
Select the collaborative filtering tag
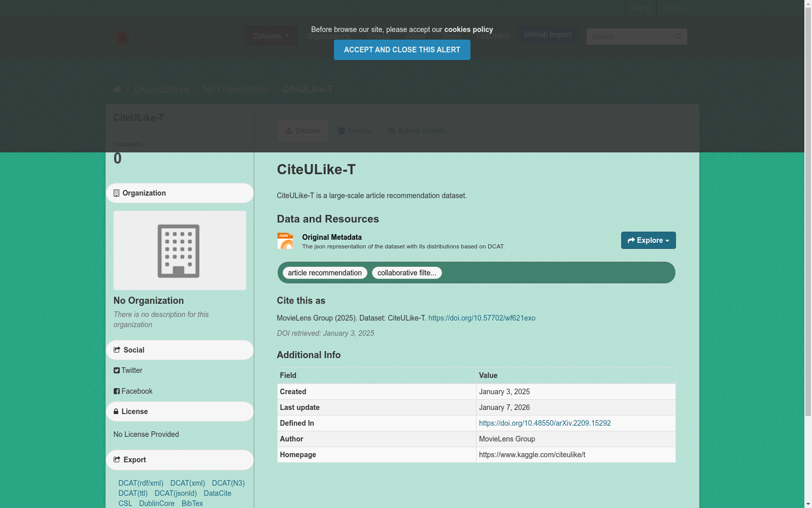tap(407, 273)
